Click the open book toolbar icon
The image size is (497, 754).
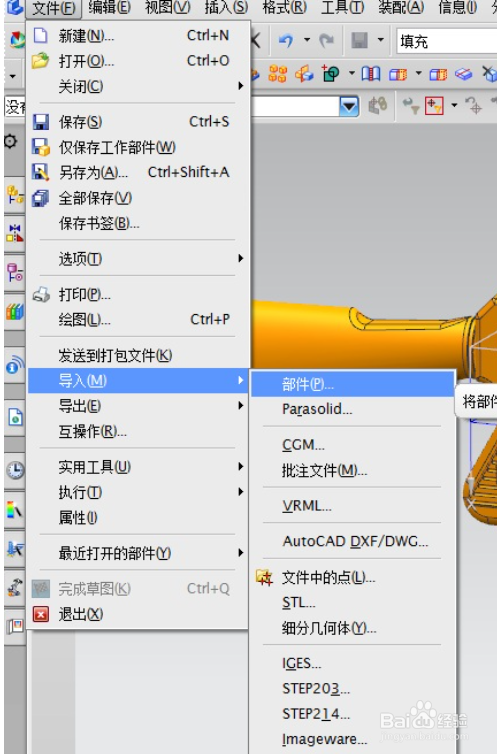pyautogui.click(x=371, y=74)
